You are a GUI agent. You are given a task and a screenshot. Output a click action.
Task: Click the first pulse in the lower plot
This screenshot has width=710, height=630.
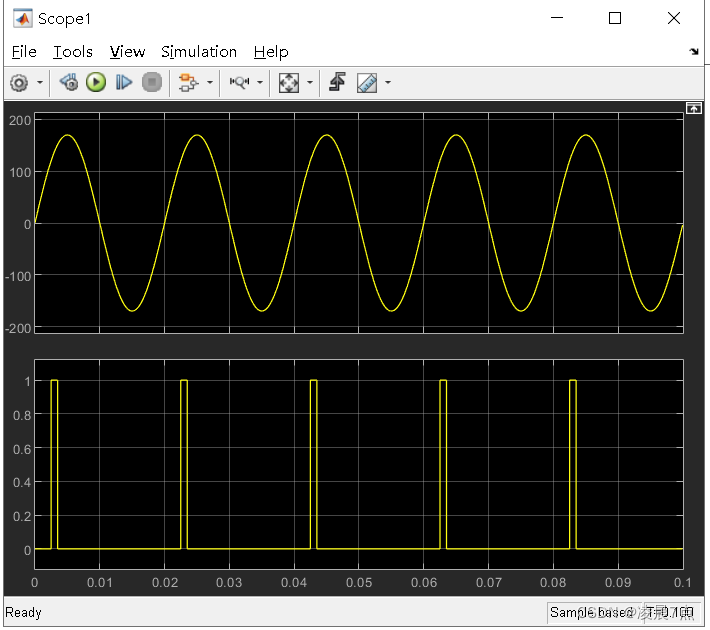[x=54, y=464]
